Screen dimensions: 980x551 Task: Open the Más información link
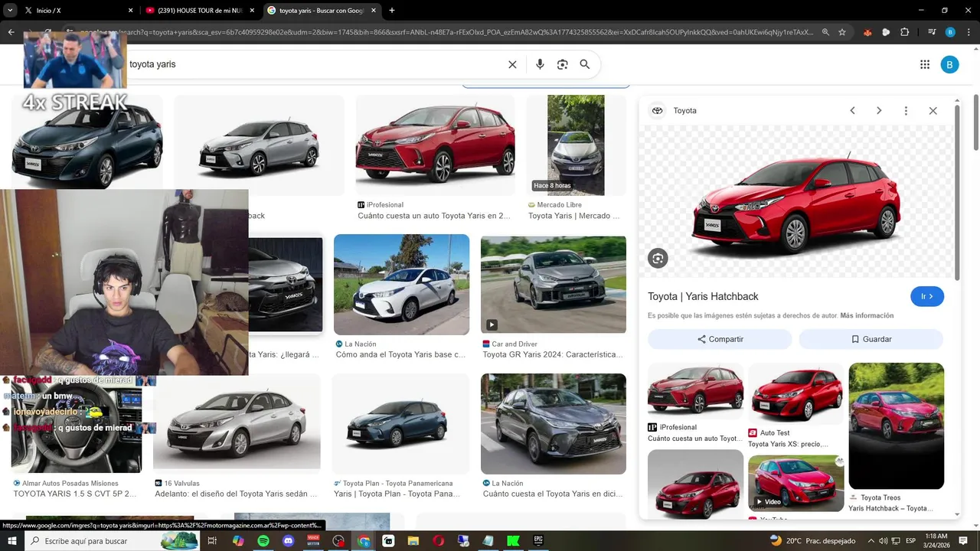click(867, 315)
